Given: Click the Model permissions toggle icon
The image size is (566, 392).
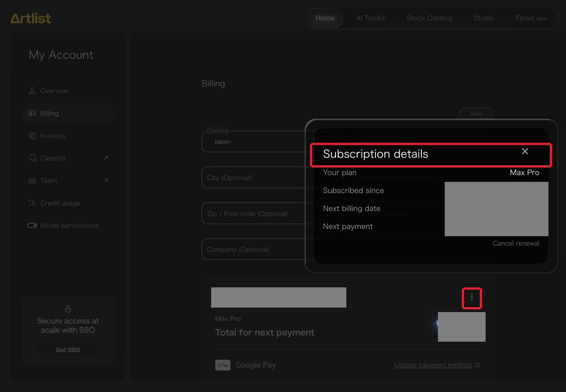Looking at the screenshot, I should pos(32,225).
